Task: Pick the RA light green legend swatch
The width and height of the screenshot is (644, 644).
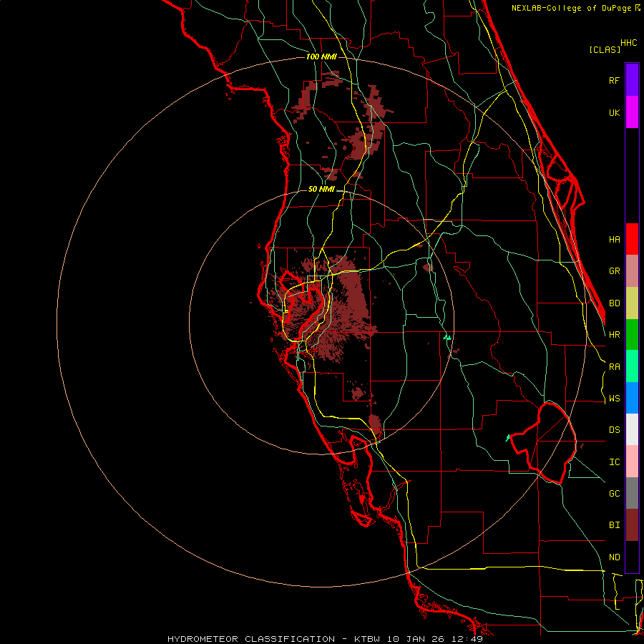Action: pos(632,366)
